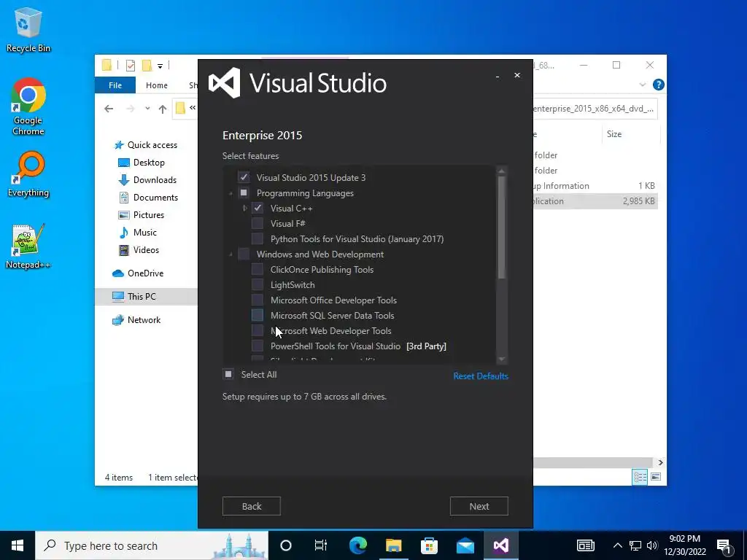Open Explorer recent locations dropdown
This screenshot has height=560, width=747.
(147, 109)
